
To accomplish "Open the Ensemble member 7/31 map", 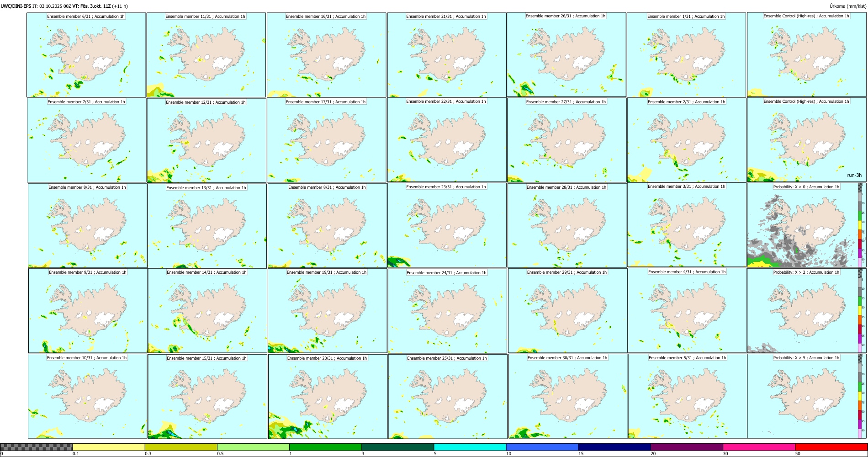I will pos(87,140).
